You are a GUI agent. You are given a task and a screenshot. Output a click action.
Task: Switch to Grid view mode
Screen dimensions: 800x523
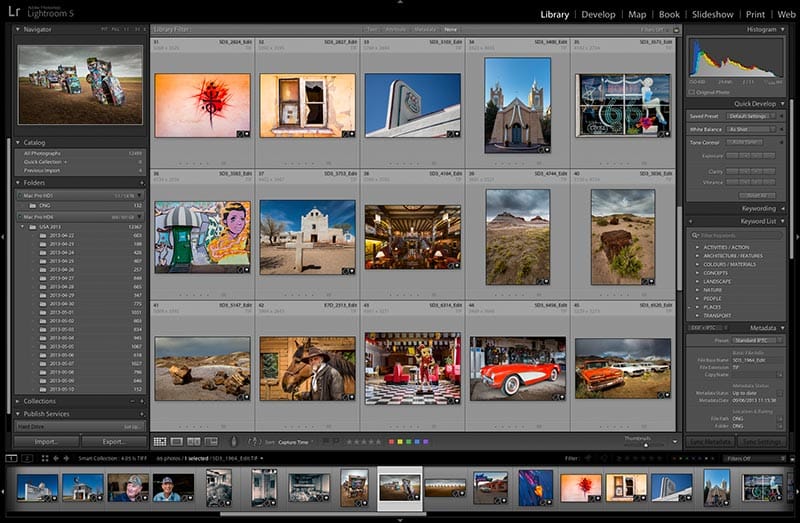point(160,442)
